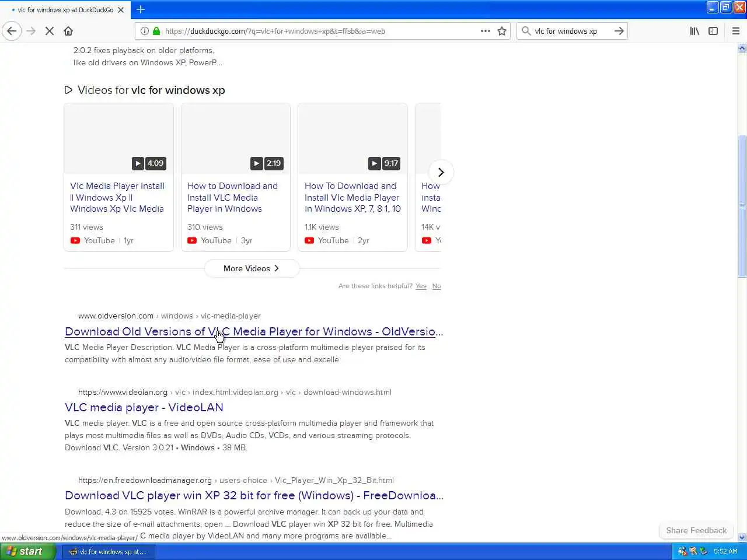Screen dimensions: 747x560
Task: Click the YouTube icon under 311 views
Action: tap(75, 240)
